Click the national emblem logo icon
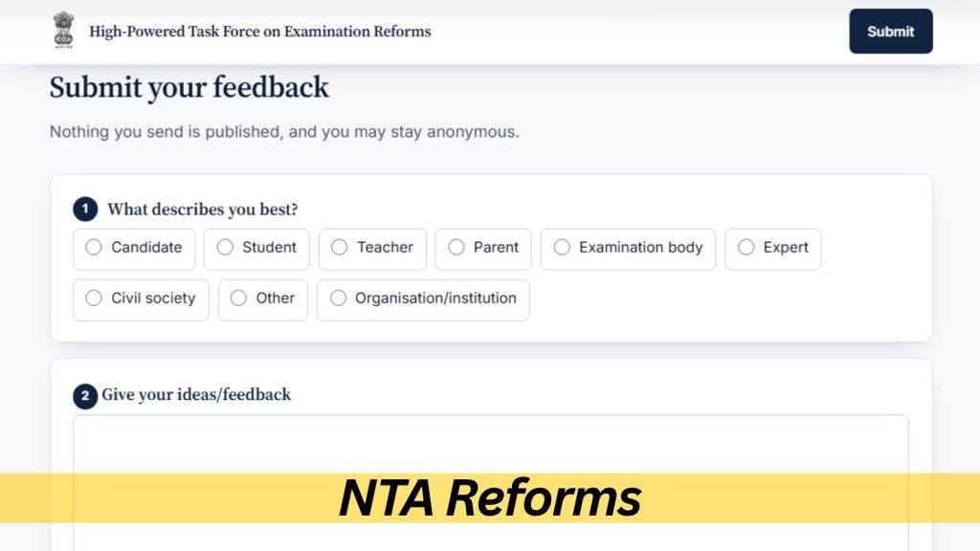The image size is (980, 551). 63,30
